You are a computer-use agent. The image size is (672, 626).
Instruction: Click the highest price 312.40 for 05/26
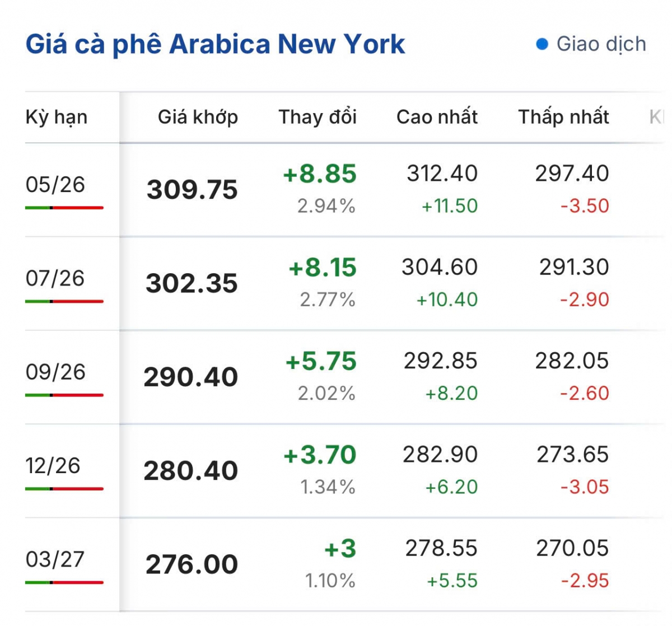tap(440, 174)
